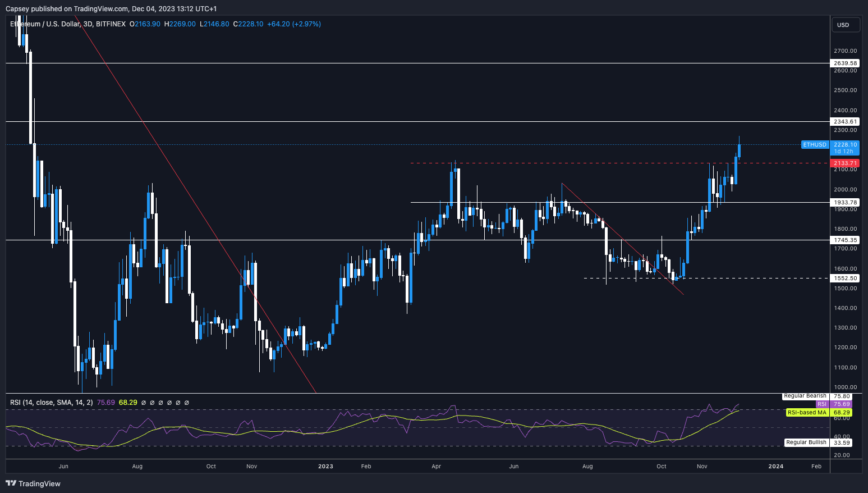This screenshot has height=493, width=868.
Task: Click the blue ETHUSD price tag
Action: (x=815, y=145)
